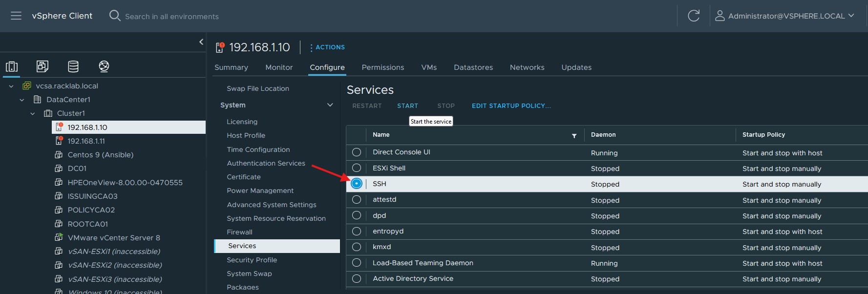
Task: Refresh the vSphere Client view
Action: [x=694, y=16]
